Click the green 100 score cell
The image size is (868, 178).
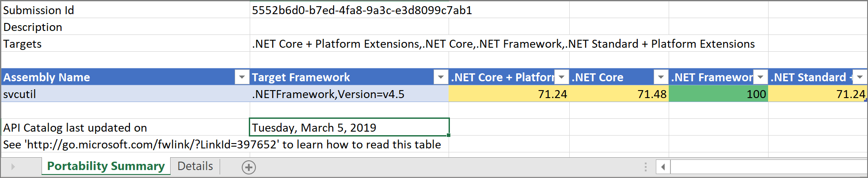(x=719, y=94)
